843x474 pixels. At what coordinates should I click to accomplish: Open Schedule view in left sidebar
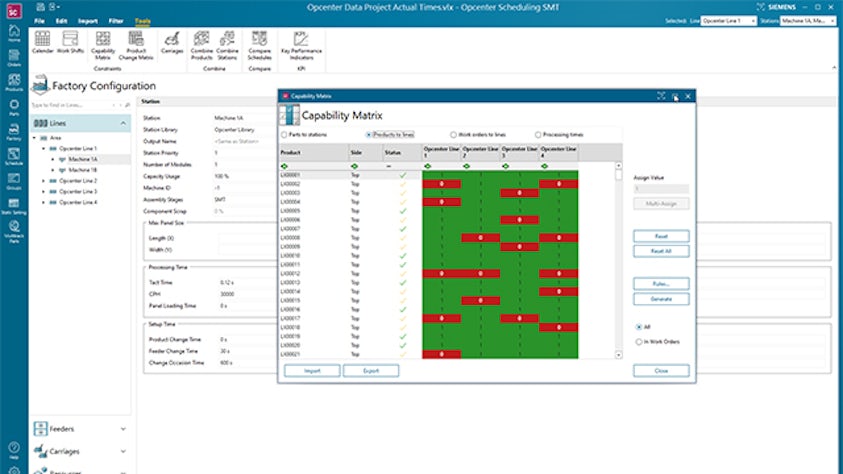coord(14,156)
